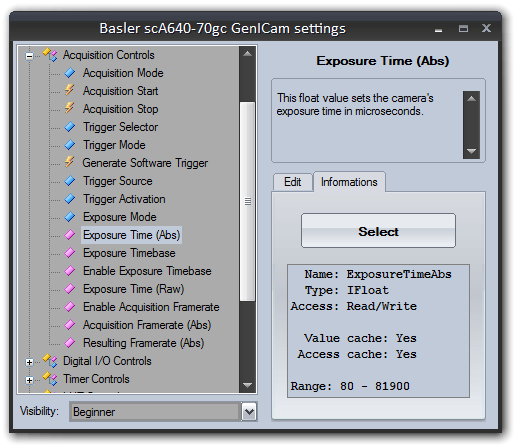Click the description box scroll down arrow

(x=471, y=151)
